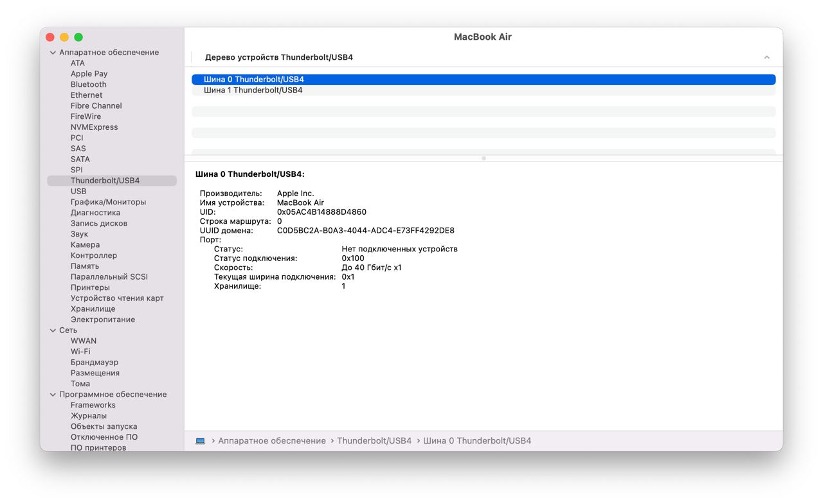
Task: Collapse the Сеть section chevron
Action: click(x=53, y=330)
